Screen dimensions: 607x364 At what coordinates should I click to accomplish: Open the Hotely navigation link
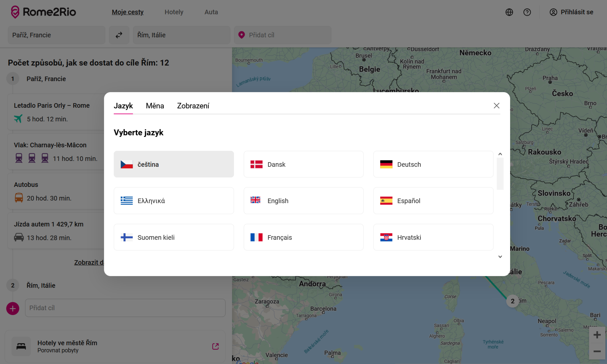(x=174, y=12)
